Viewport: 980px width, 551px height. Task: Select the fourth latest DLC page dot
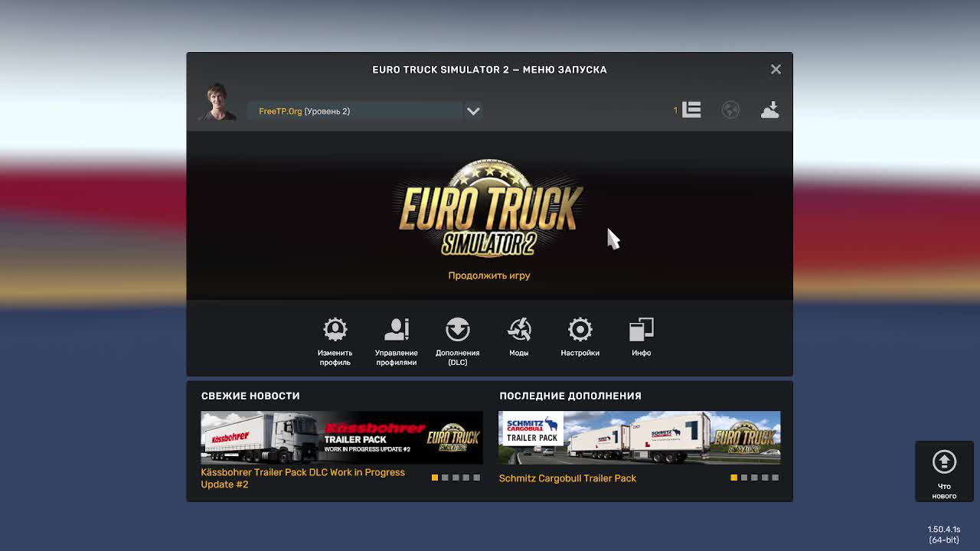pos(764,478)
